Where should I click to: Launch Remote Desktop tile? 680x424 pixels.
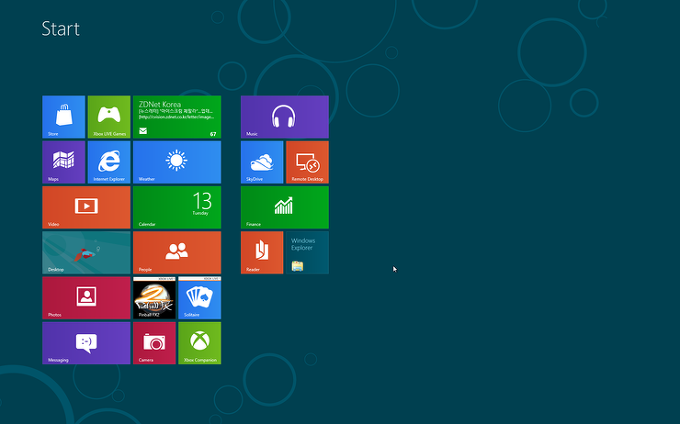click(x=307, y=162)
